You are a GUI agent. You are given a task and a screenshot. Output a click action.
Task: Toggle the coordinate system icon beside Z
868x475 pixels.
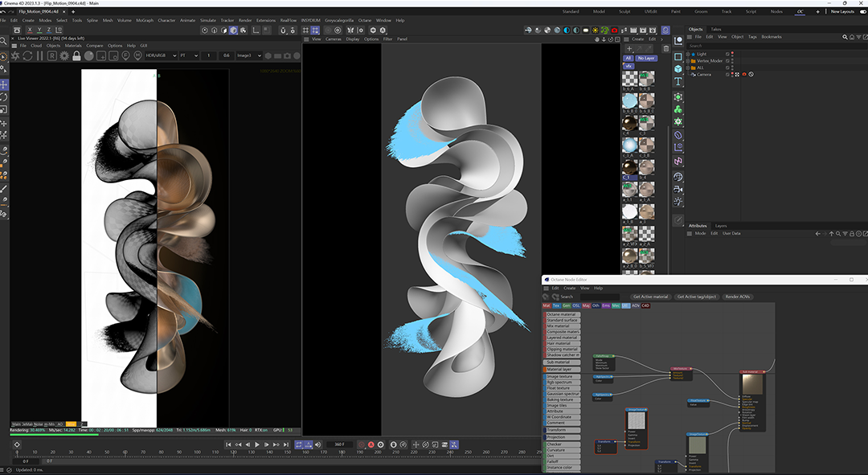(x=59, y=30)
